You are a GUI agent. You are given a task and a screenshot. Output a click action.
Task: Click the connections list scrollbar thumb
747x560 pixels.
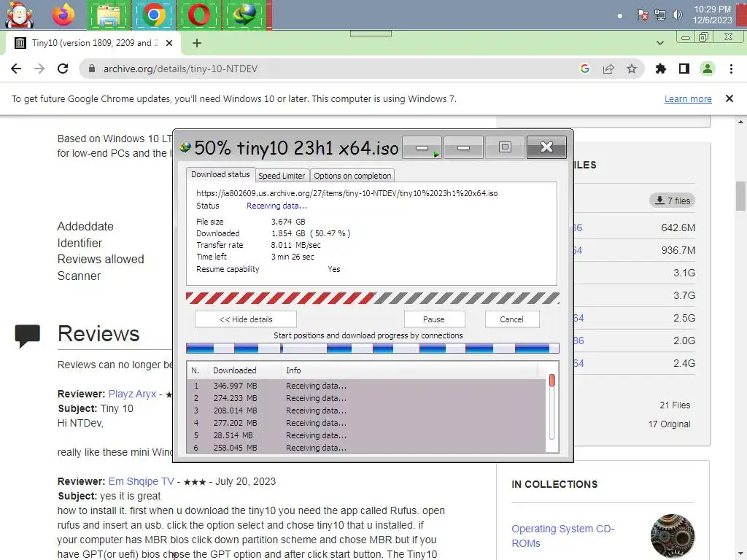551,380
